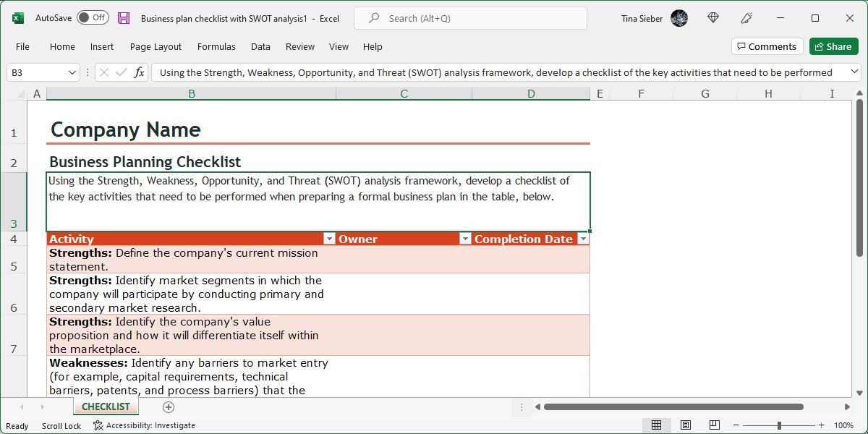Click the Share button
Image resolution: width=868 pixels, height=434 pixels.
point(833,46)
